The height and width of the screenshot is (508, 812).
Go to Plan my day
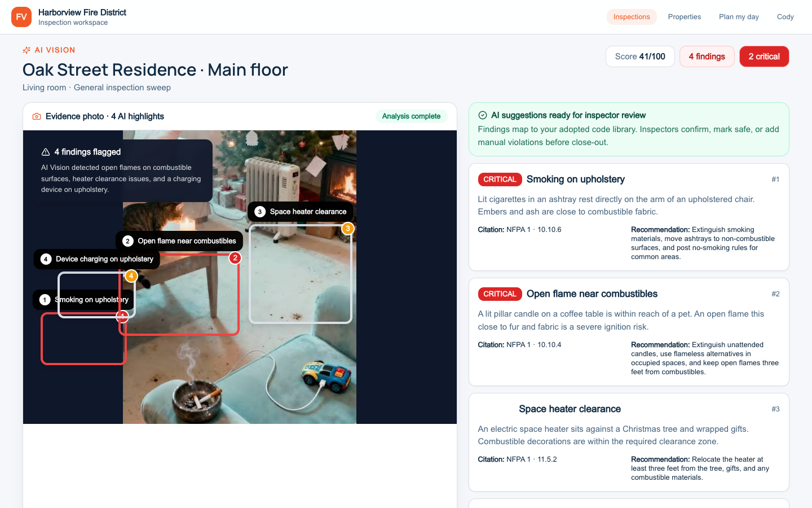(x=739, y=17)
